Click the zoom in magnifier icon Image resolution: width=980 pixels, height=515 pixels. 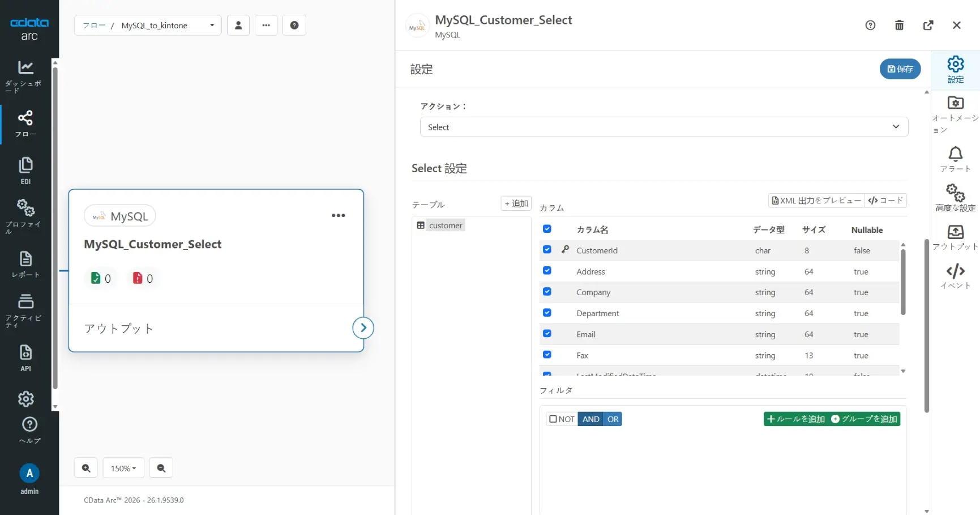tap(86, 468)
